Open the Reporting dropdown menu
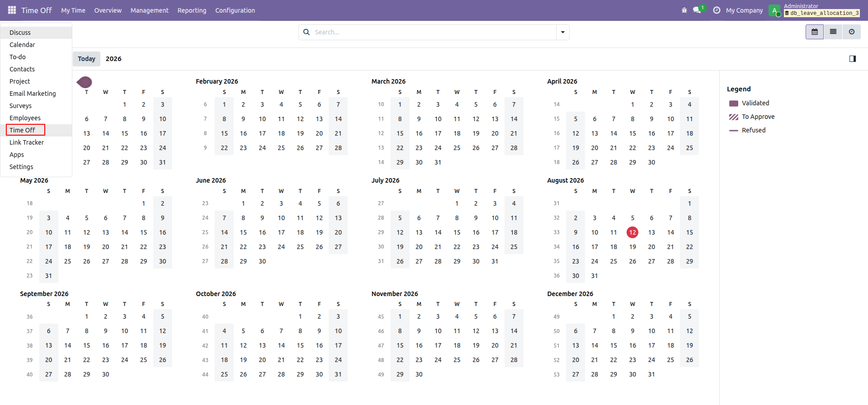868x405 pixels. click(x=192, y=10)
